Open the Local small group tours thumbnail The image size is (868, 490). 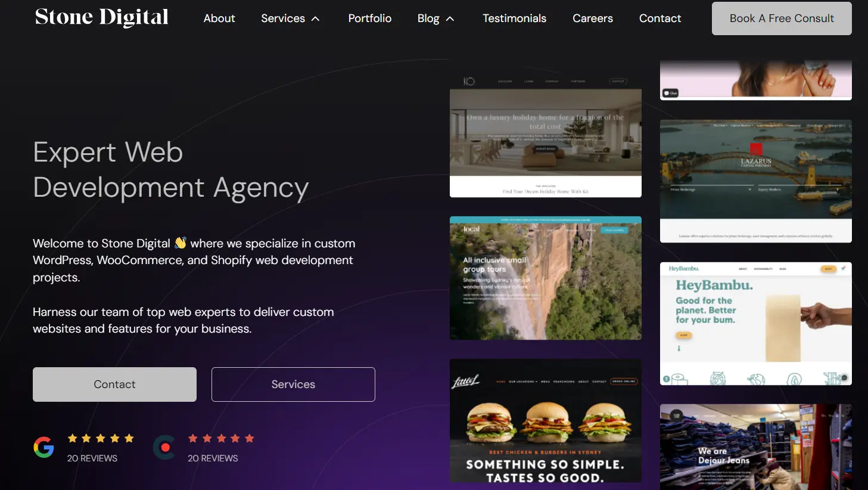click(546, 278)
